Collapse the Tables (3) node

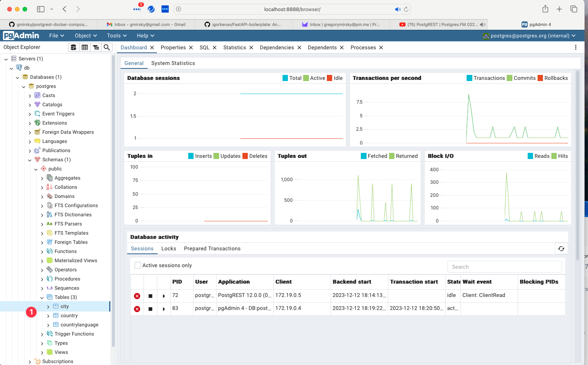point(42,297)
